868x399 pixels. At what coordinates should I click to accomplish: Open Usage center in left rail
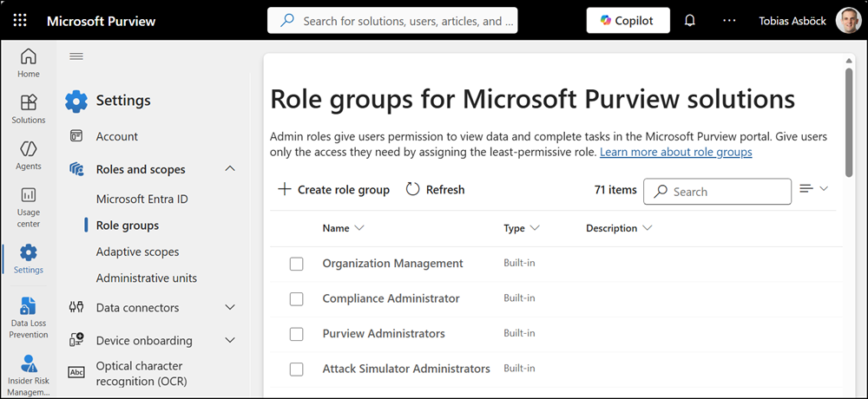click(x=29, y=207)
